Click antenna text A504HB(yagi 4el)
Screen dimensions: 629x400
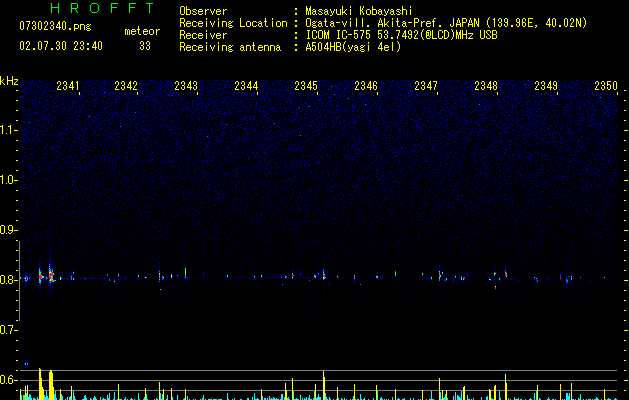pos(353,47)
